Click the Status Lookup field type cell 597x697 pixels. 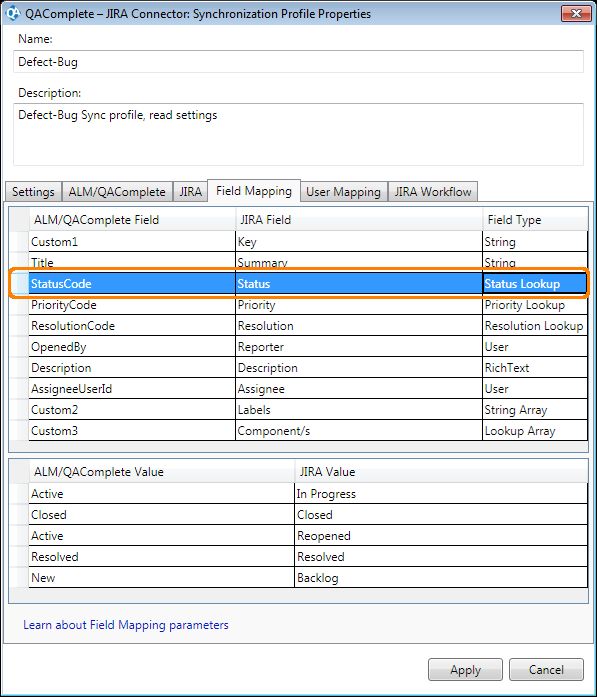point(535,284)
